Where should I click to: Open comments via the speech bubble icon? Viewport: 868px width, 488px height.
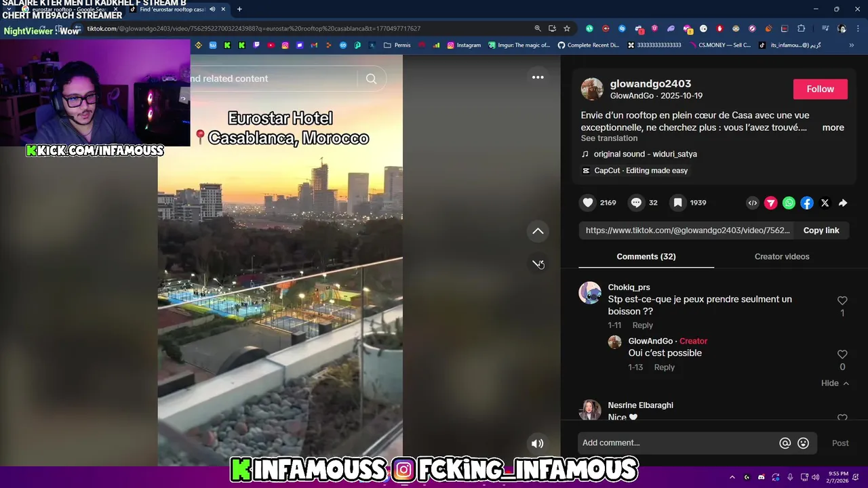[636, 203]
